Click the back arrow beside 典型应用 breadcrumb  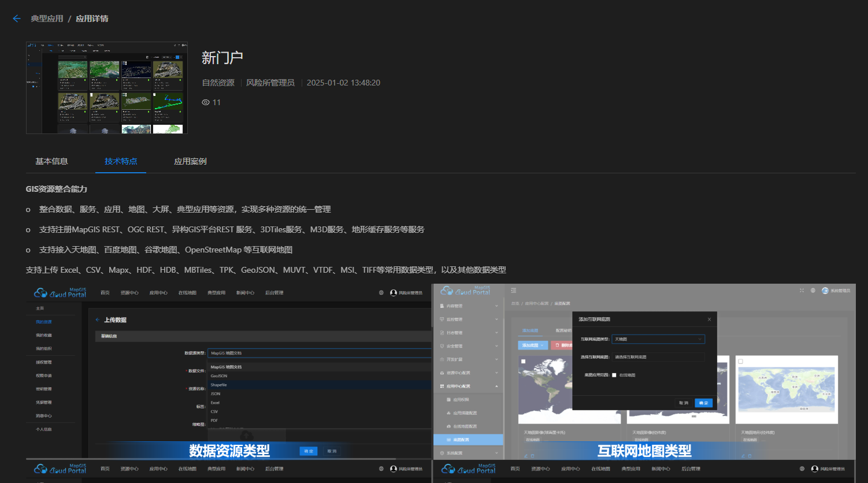17,18
